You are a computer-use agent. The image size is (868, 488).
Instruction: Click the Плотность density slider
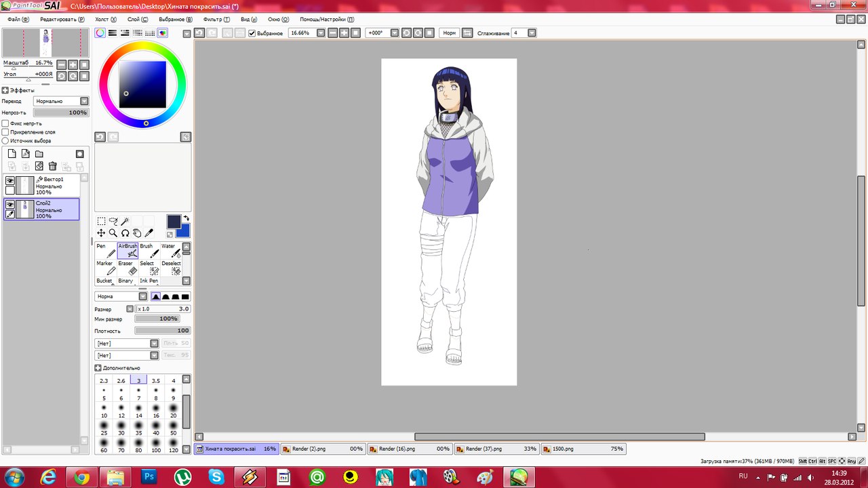coord(162,331)
